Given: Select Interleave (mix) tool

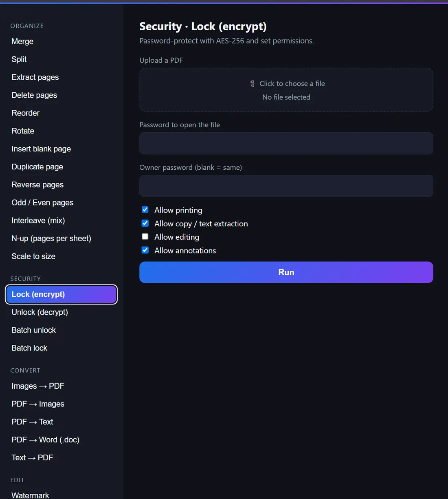Looking at the screenshot, I should click(x=61, y=221).
